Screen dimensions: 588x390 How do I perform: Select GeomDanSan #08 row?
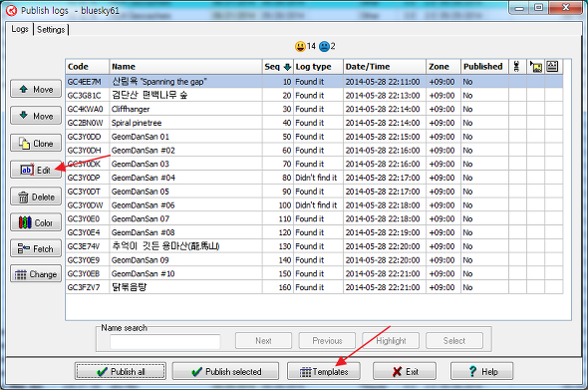pyautogui.click(x=314, y=232)
